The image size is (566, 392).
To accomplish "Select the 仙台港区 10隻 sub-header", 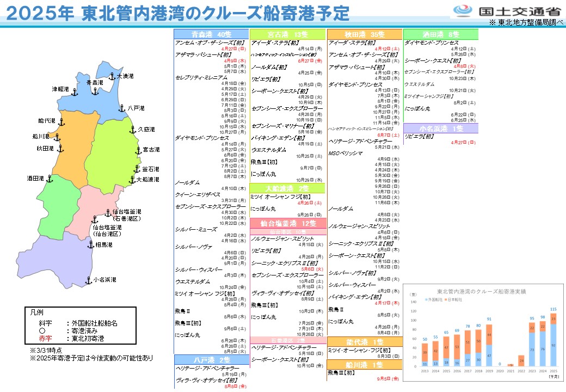I will pyautogui.click(x=288, y=232).
